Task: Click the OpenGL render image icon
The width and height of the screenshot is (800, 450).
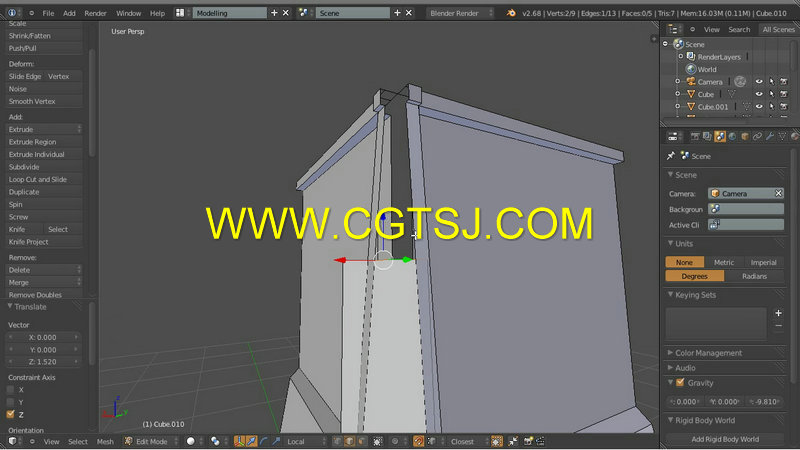Action: tap(528, 441)
